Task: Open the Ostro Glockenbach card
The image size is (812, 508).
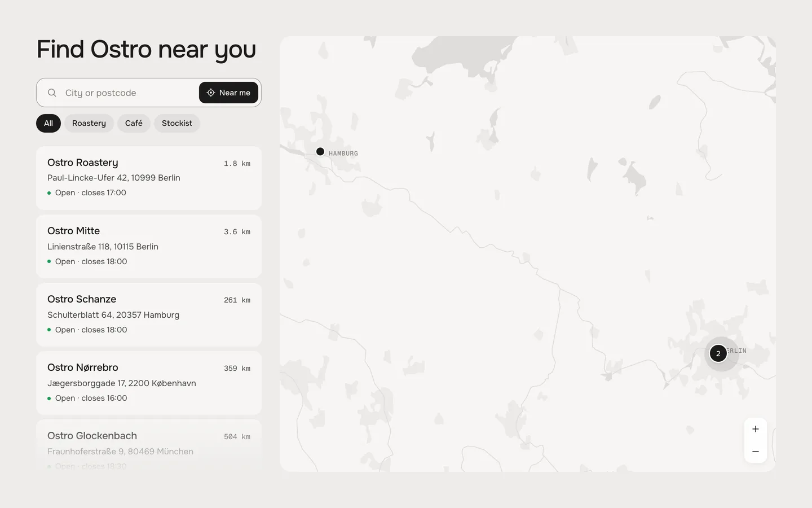Action: pos(149,445)
